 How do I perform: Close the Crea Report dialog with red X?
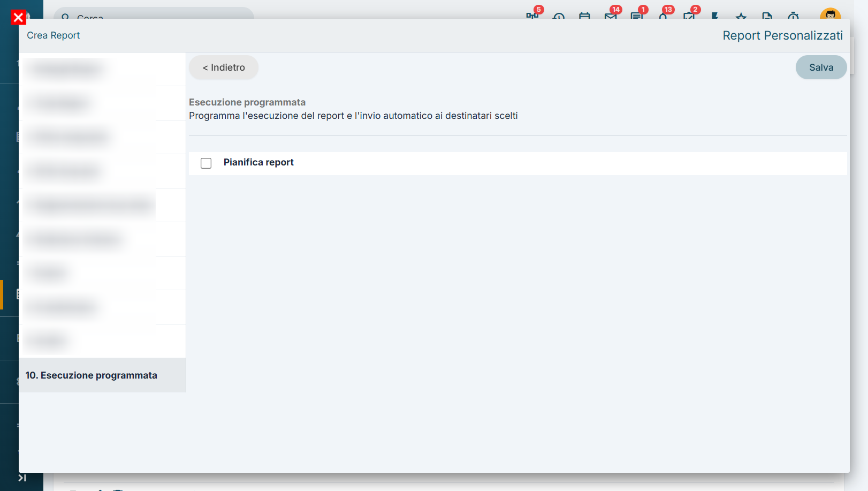click(x=18, y=18)
